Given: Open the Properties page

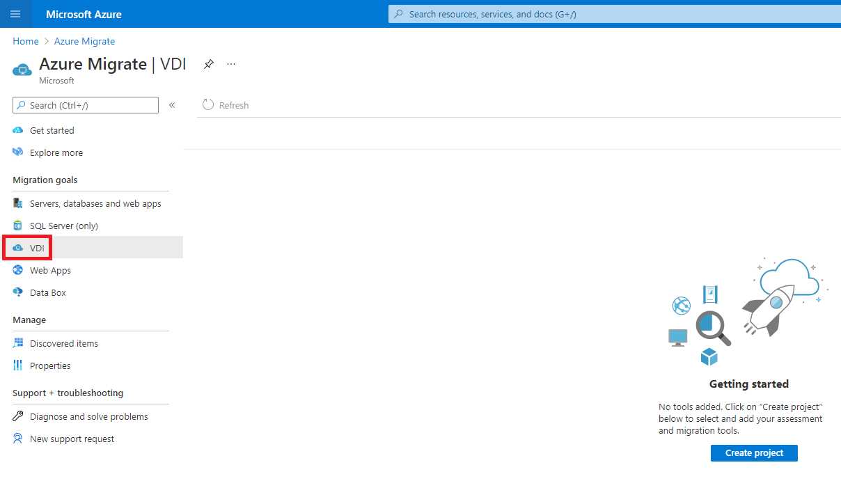Looking at the screenshot, I should coord(50,365).
